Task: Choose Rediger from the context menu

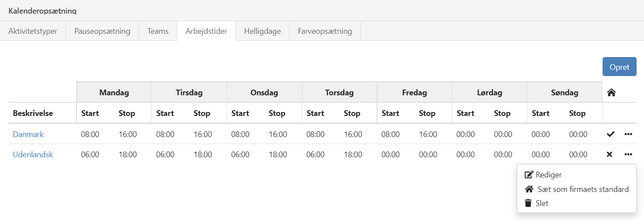Action: point(549,175)
